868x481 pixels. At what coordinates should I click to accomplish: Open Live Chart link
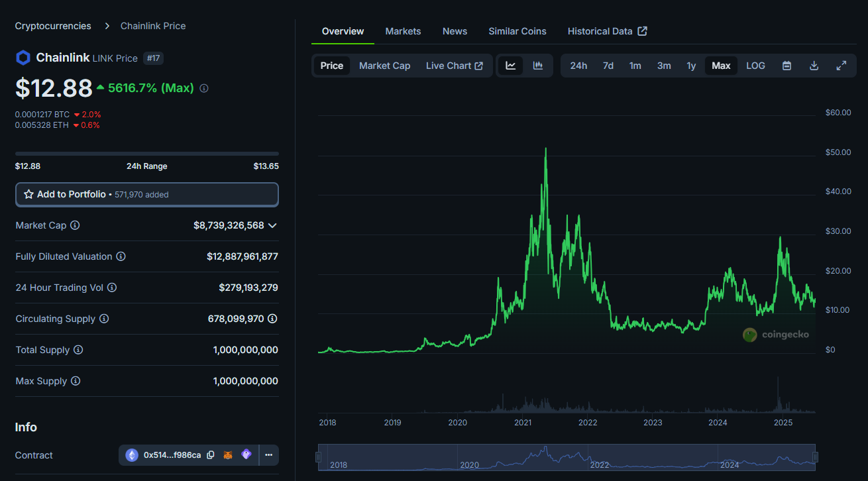(455, 66)
